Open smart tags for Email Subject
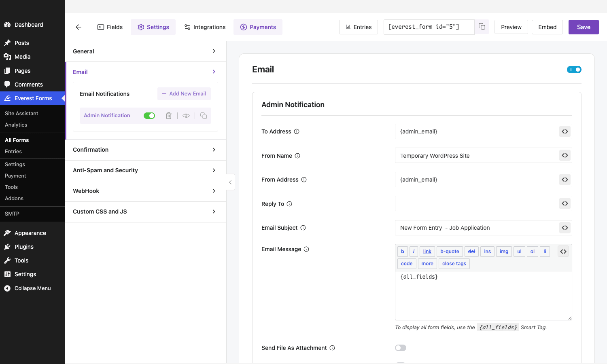 click(565, 228)
